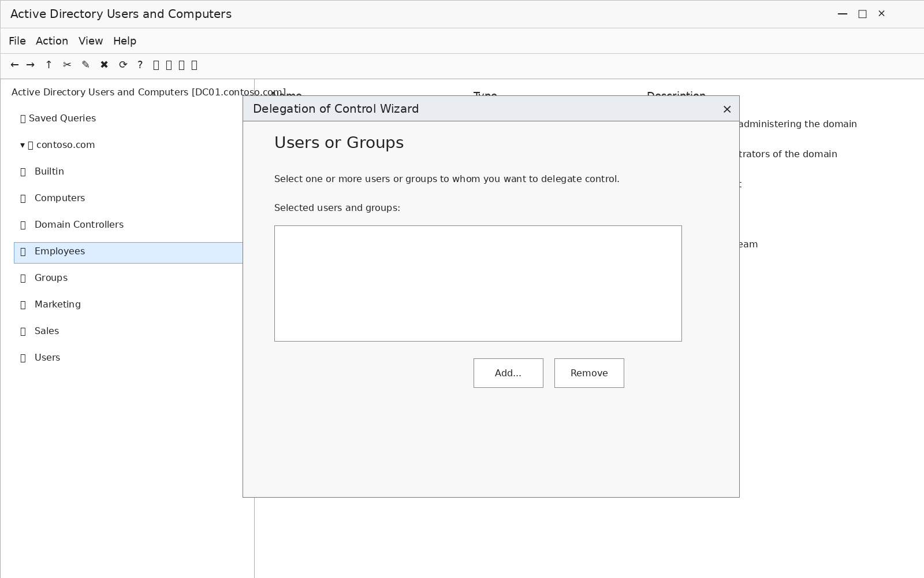Click the bold X delete icon in toolbar
Viewport: 924px width, 578px height.
105,65
